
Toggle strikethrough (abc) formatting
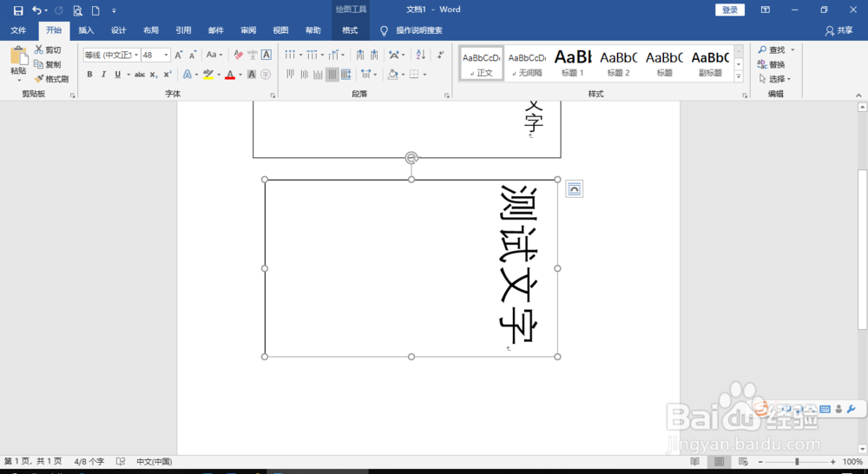(140, 74)
